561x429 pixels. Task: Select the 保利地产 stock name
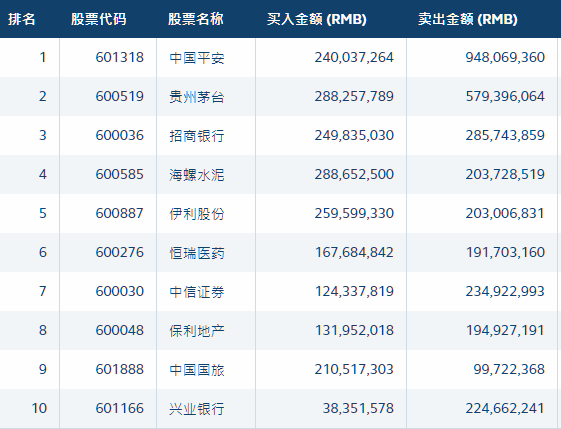click(197, 331)
